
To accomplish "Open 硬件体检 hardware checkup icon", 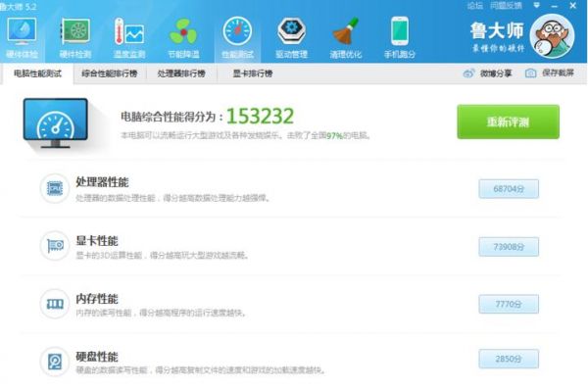I will tap(22, 32).
